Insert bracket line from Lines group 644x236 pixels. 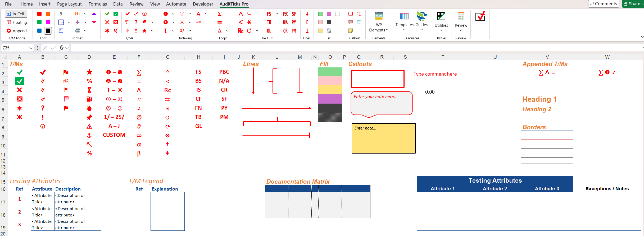pos(307,22)
